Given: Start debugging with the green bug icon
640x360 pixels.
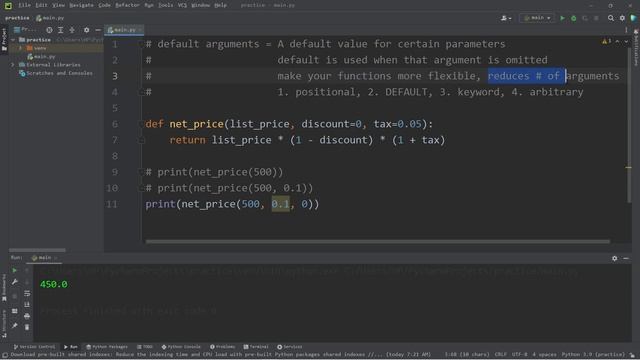Looking at the screenshot, I should pyautogui.click(x=573, y=18).
